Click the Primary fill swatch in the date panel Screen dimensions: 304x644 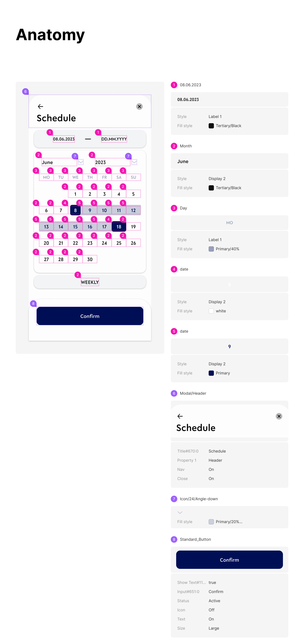point(211,373)
